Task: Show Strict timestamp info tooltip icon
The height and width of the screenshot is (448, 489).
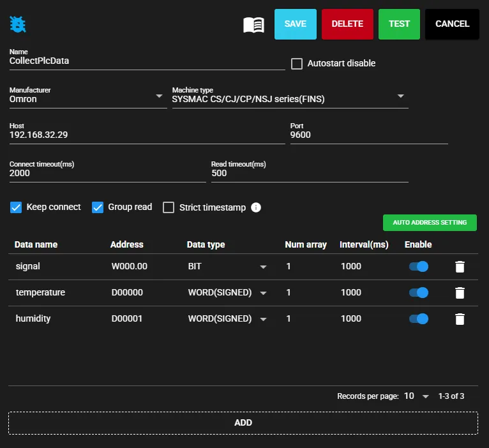Action: (x=256, y=207)
